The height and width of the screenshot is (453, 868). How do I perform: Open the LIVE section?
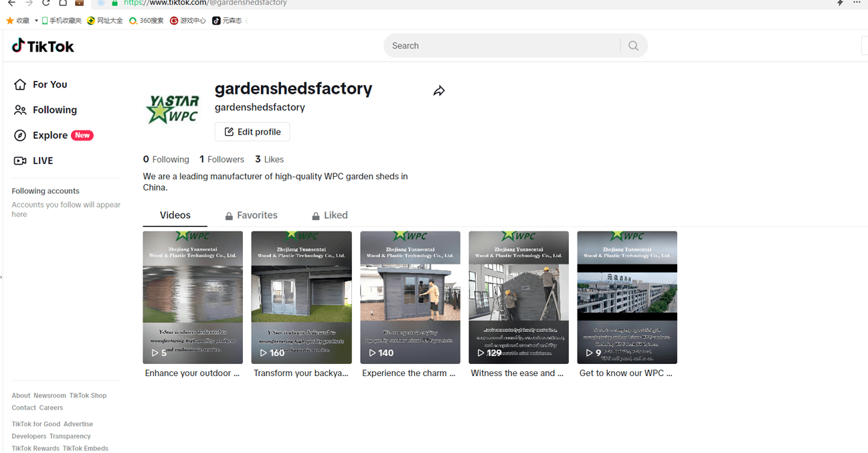pos(33,161)
